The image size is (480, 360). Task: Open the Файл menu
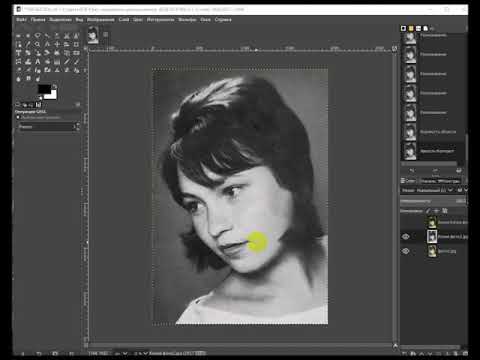pos(21,20)
